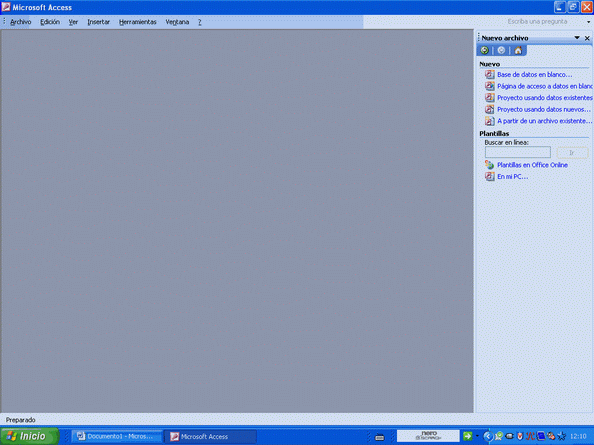Open the Escriba una pregunta dropdown arrow
594x445 pixels.
click(588, 22)
